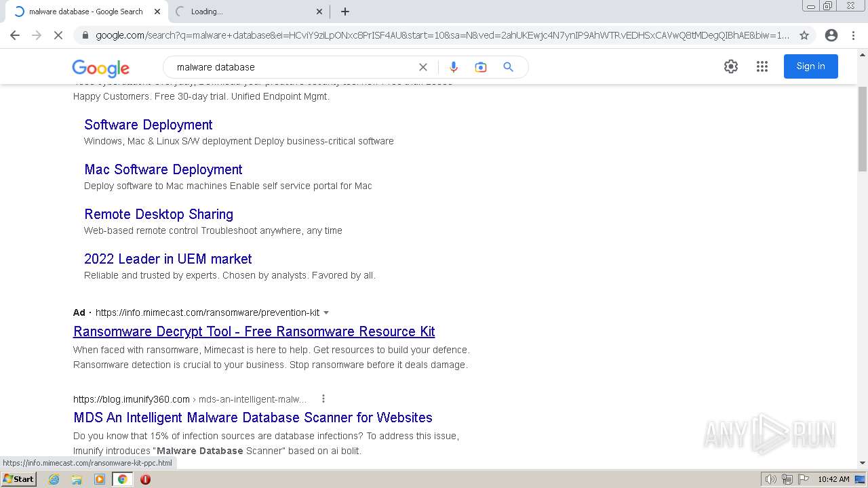Click the network tray icon
Image resolution: width=868 pixels, height=488 pixels.
(787, 479)
